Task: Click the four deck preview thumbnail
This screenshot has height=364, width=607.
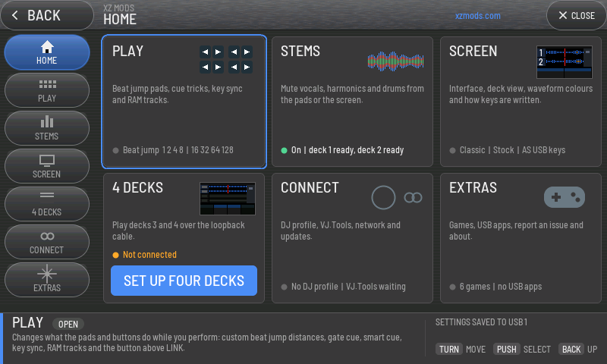Action: click(x=228, y=199)
